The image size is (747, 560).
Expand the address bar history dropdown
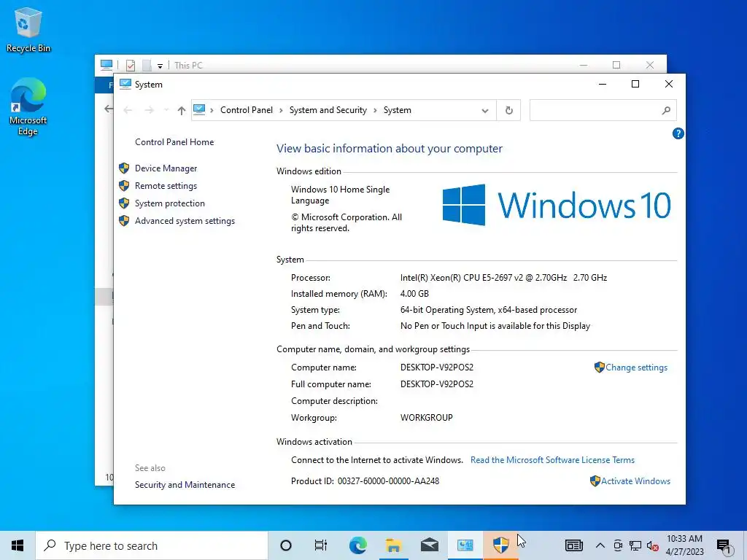coord(485,111)
